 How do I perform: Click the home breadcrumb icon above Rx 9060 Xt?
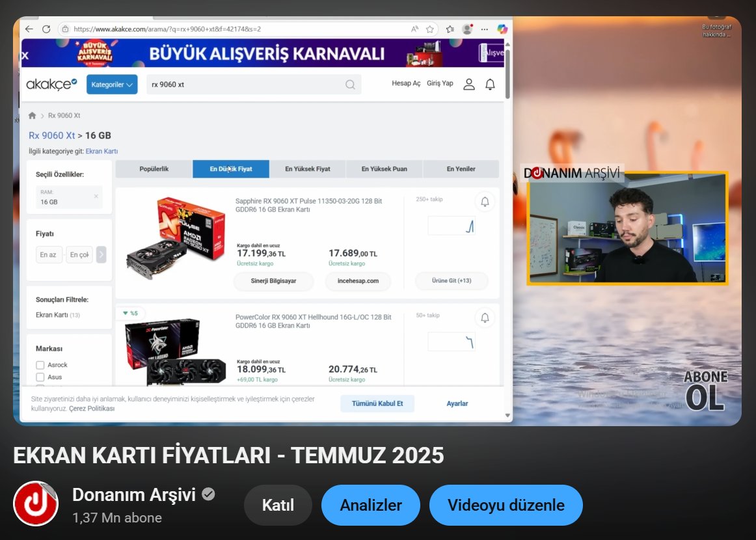coord(31,115)
